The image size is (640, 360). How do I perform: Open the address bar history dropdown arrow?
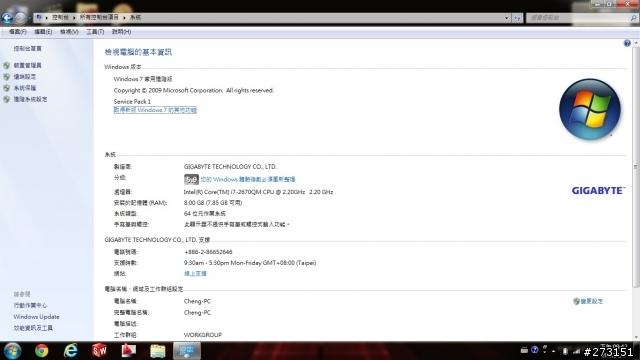[x=506, y=18]
